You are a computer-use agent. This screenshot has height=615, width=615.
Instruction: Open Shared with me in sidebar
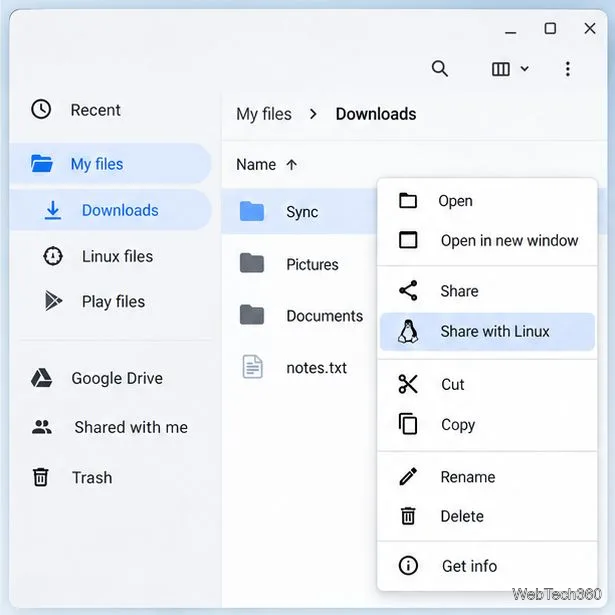131,427
